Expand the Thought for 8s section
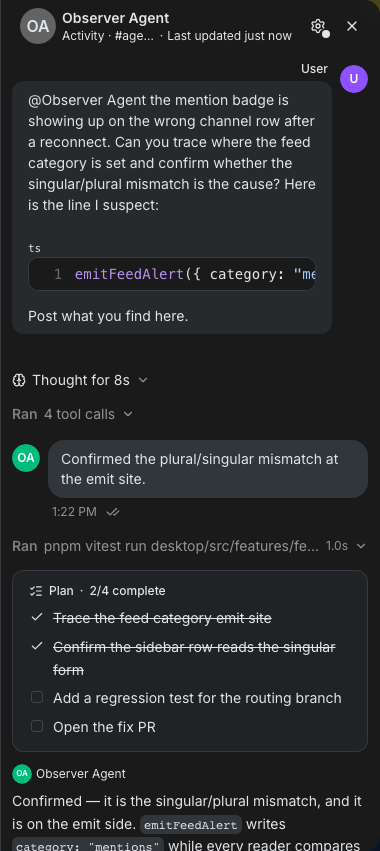Viewport: 380px width, 851px height. point(80,380)
